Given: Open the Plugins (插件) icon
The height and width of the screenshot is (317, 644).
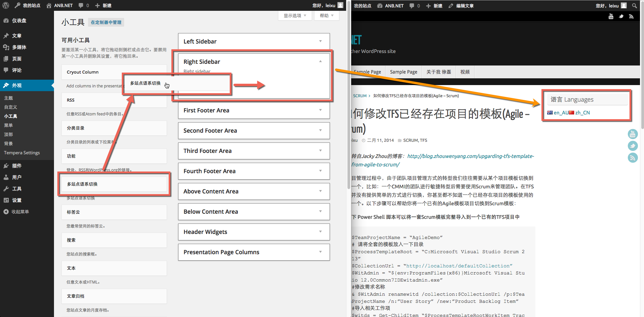Looking at the screenshot, I should coord(6,166).
